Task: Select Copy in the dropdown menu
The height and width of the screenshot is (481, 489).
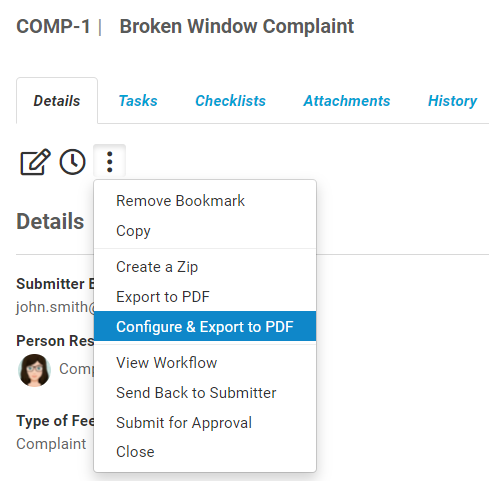Action: tap(205, 231)
